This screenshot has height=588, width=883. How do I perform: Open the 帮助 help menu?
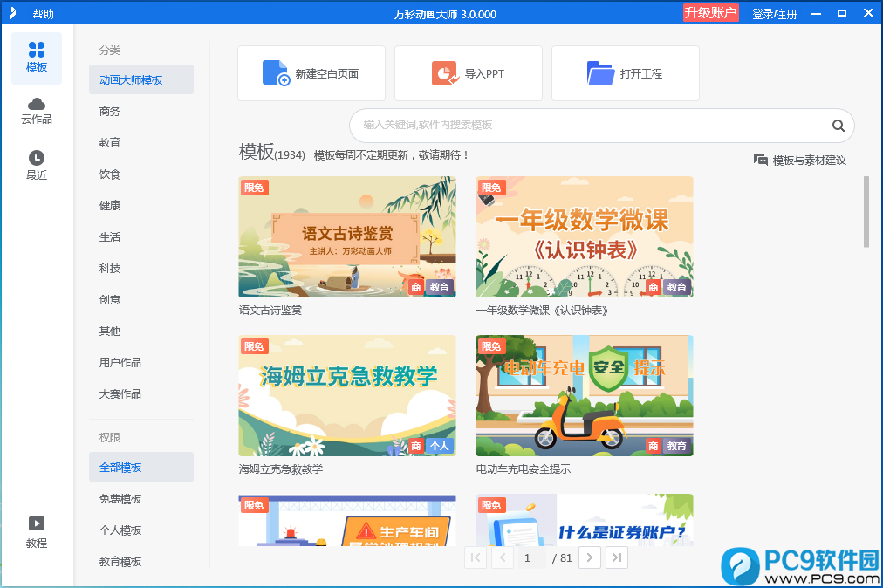44,14
